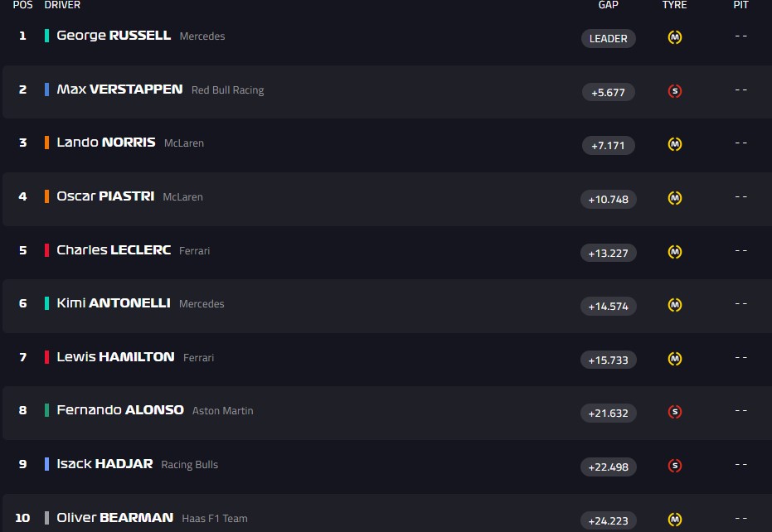Image resolution: width=772 pixels, height=532 pixels.
Task: Click Max Verstappen's soft tyre icon
Action: (675, 91)
